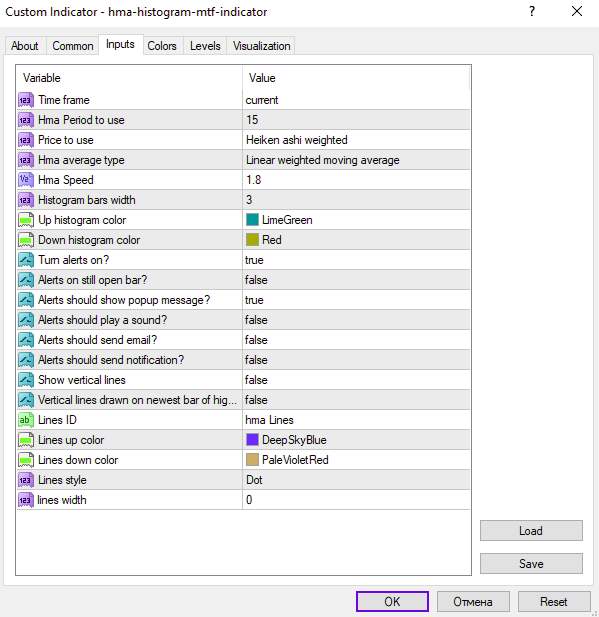599x617 pixels.
Task: Click the Lines ID string icon
Action: coord(26,420)
